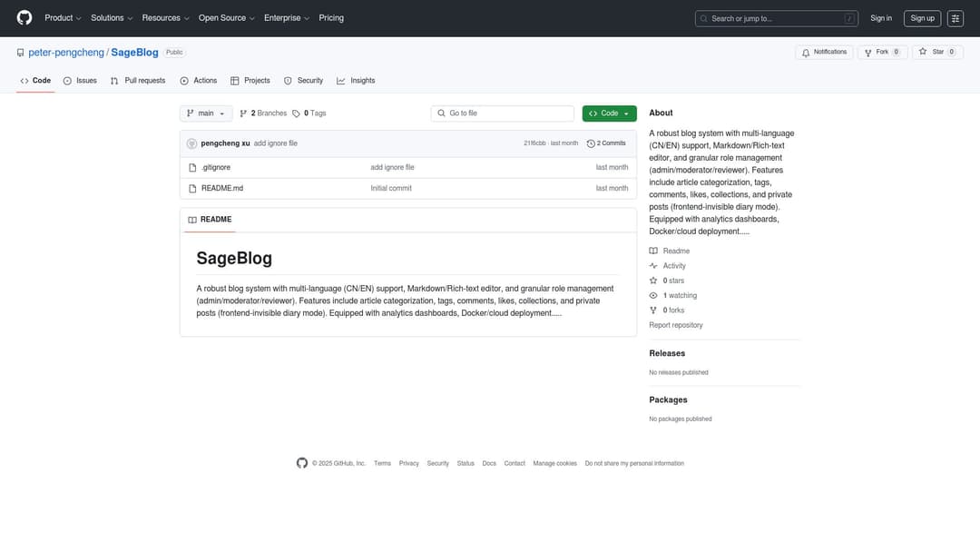Image resolution: width=980 pixels, height=552 pixels.
Task: Click the file icon next to README.md
Action: point(192,188)
